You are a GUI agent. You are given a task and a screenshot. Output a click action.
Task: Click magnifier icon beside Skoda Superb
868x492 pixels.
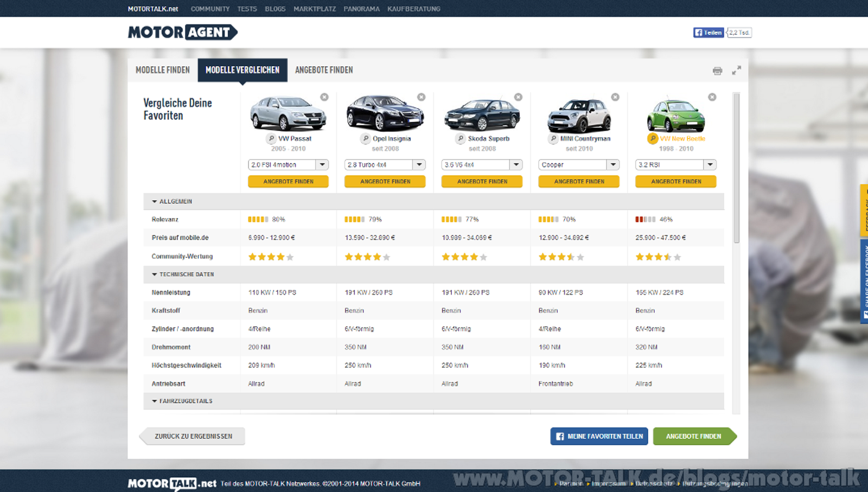click(x=461, y=138)
